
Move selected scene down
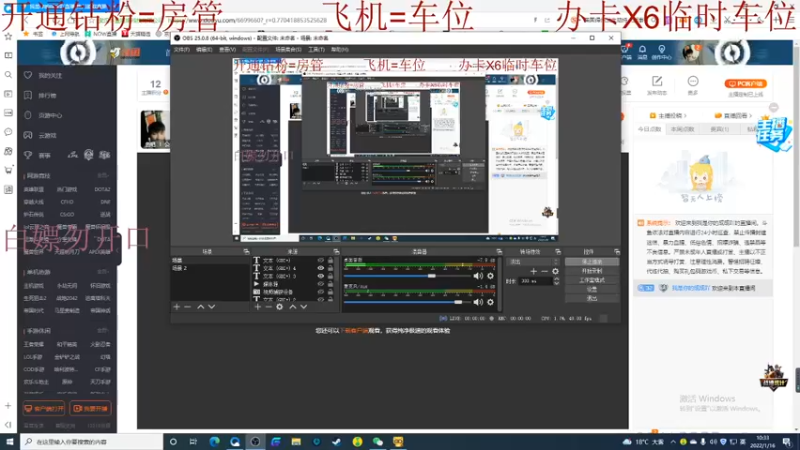point(212,307)
